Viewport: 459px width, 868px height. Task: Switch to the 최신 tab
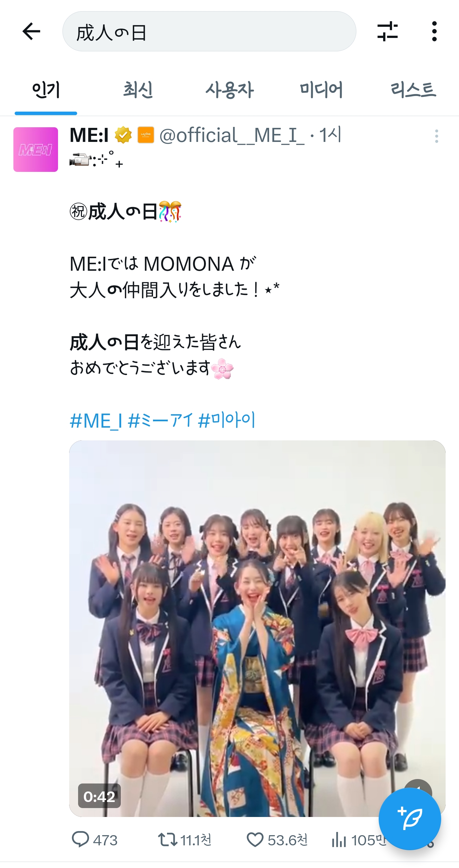pos(138,90)
